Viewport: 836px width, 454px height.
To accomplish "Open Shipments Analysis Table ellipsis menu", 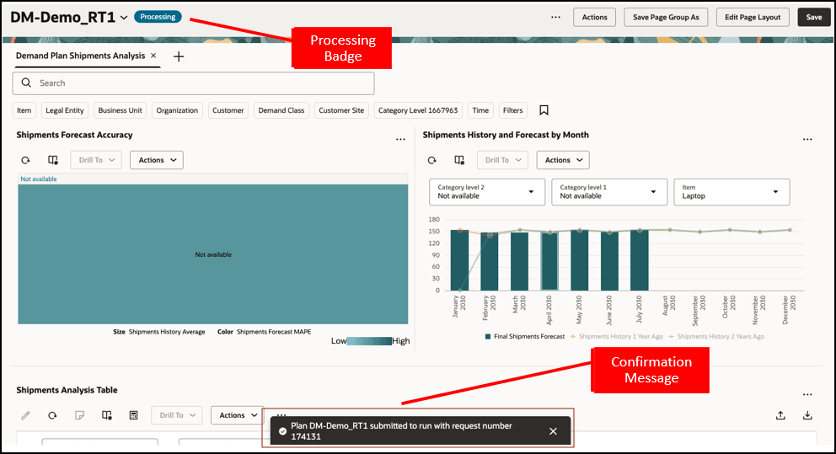I will 807,395.
